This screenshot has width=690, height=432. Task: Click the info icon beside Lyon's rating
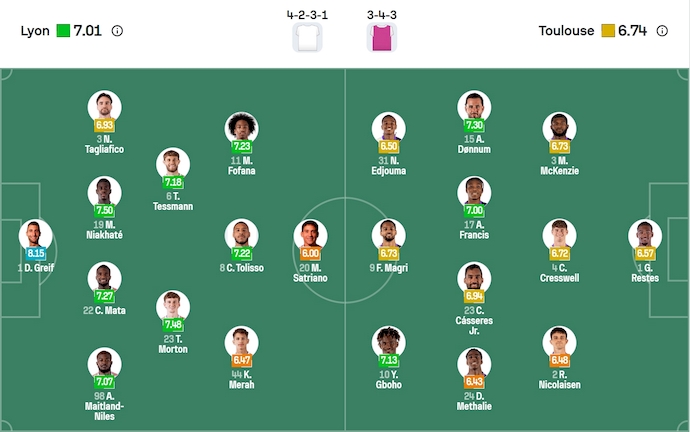(x=117, y=31)
